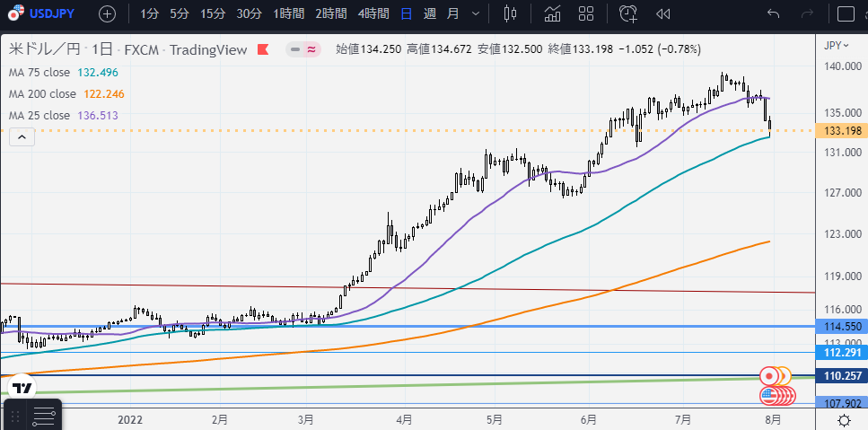Start bar replay with rewind icon
Screen dimensions: 868x430
pos(662,13)
